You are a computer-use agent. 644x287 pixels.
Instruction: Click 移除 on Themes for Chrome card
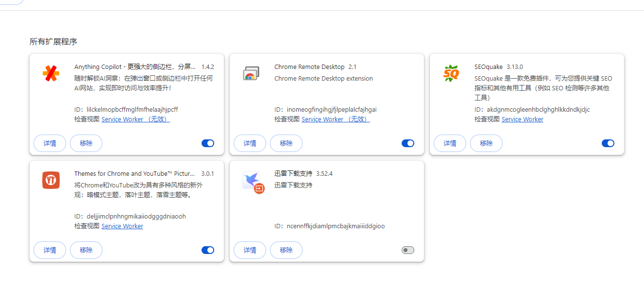pos(86,250)
